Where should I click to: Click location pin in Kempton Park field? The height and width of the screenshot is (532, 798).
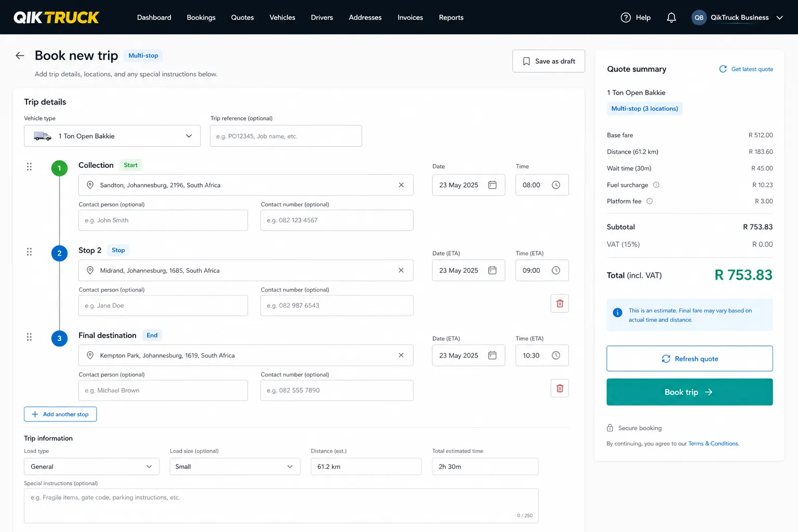pyautogui.click(x=90, y=355)
